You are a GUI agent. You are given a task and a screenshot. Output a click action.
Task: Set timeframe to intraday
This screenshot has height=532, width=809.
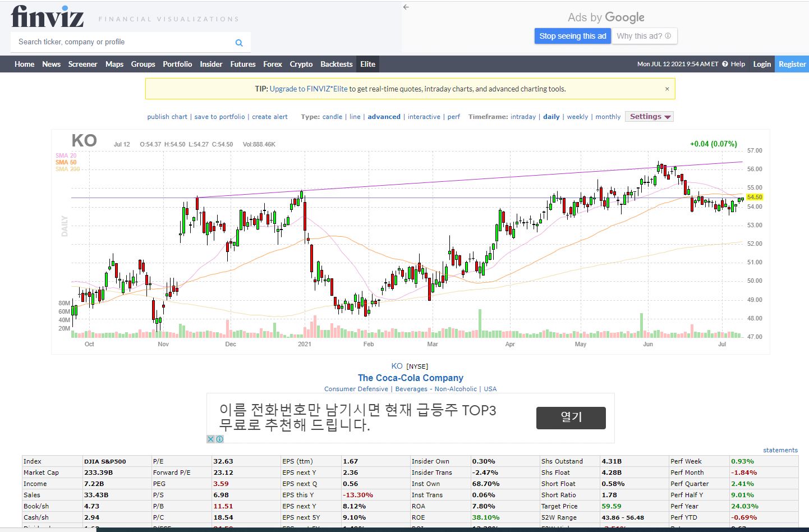pos(523,117)
